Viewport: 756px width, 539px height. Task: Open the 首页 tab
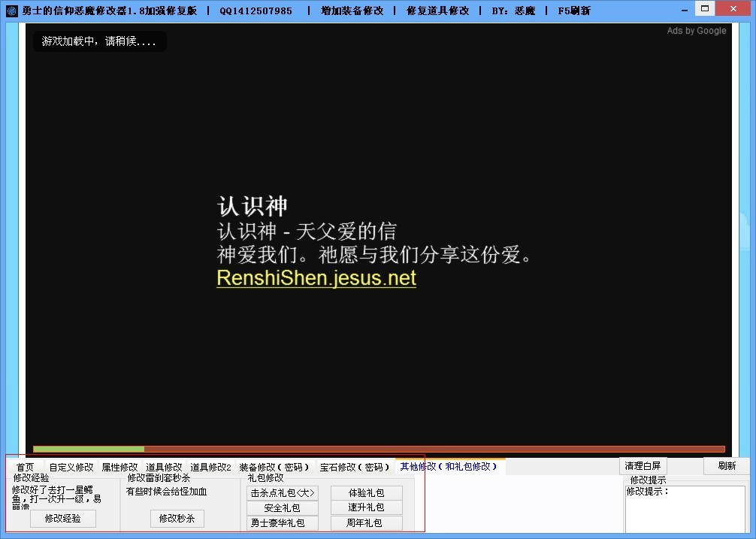click(x=25, y=467)
